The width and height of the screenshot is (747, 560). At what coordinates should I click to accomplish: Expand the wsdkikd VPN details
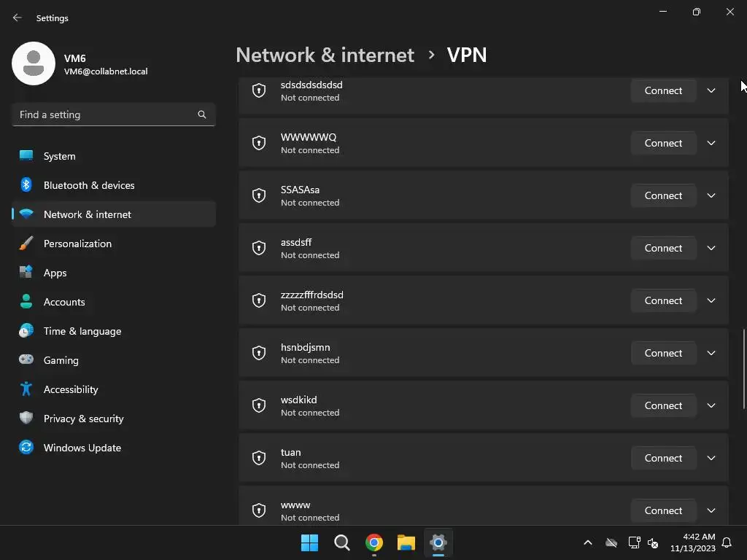click(711, 405)
